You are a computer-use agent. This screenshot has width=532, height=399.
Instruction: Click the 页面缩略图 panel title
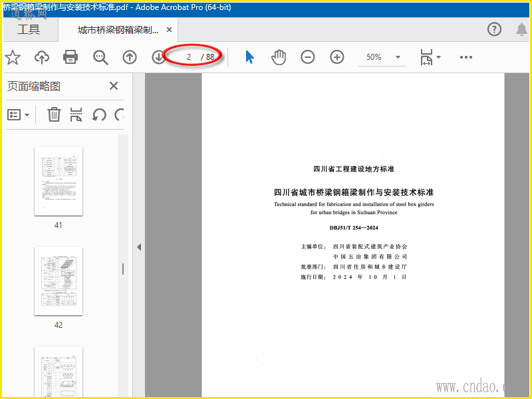click(x=34, y=86)
